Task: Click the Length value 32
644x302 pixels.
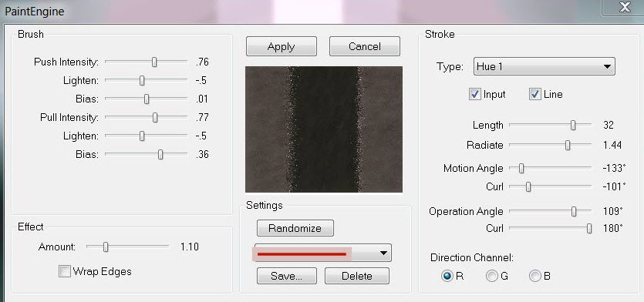Action: coord(609,125)
